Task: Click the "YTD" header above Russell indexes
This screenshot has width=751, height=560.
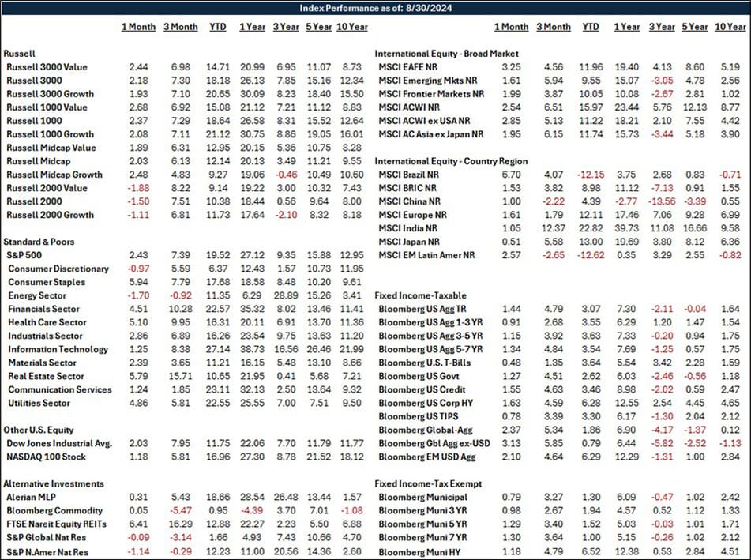Action: point(217,27)
